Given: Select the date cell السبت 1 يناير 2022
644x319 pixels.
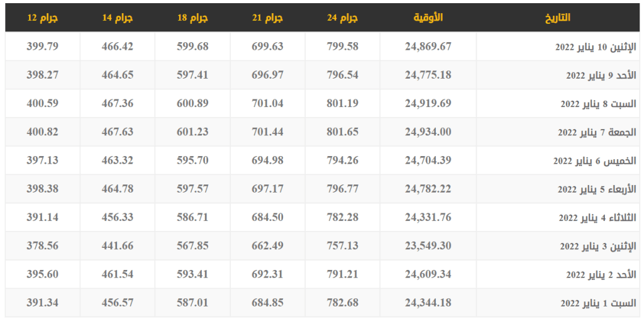Looking at the screenshot, I should pos(598,303).
